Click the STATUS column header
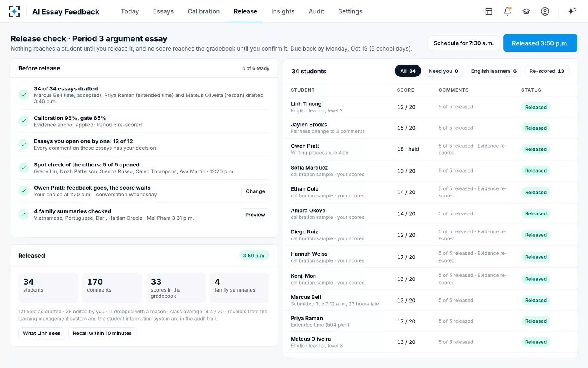The image size is (588, 368). point(531,90)
